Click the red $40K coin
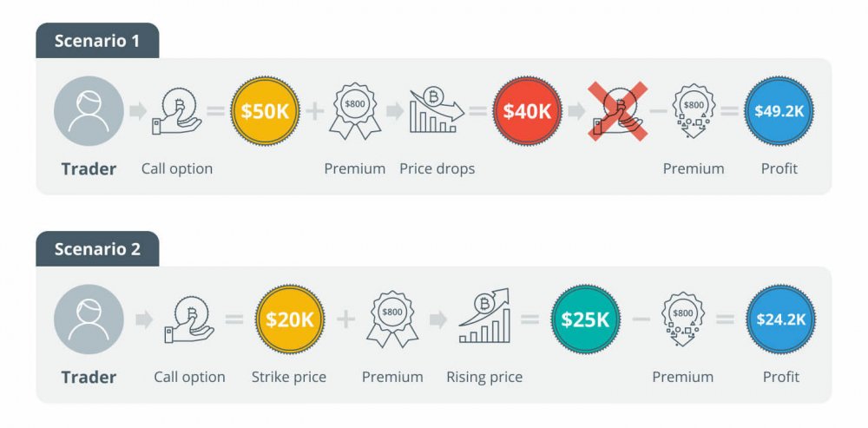This screenshot has width=868, height=428. point(528,111)
